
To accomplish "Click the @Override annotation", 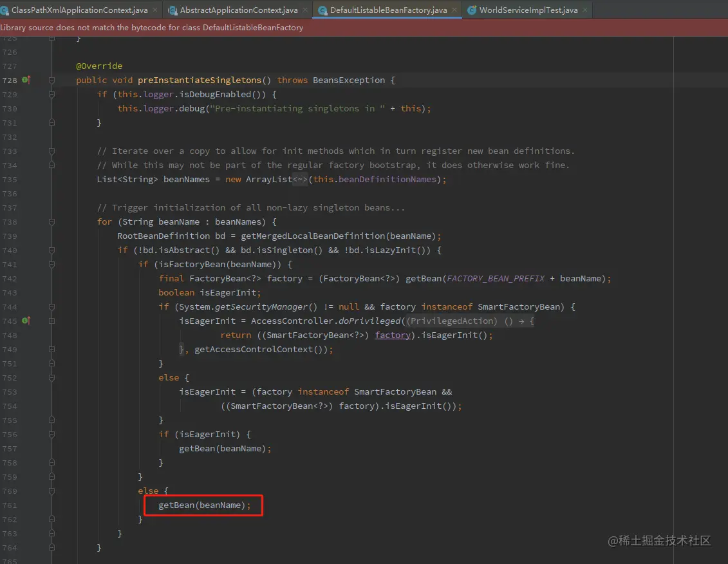I will (x=99, y=66).
